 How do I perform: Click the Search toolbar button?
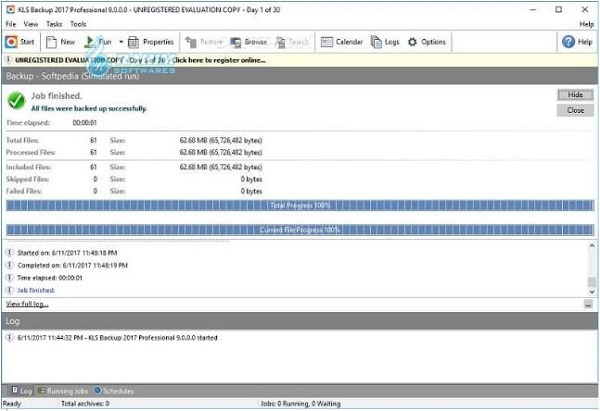[x=292, y=42]
